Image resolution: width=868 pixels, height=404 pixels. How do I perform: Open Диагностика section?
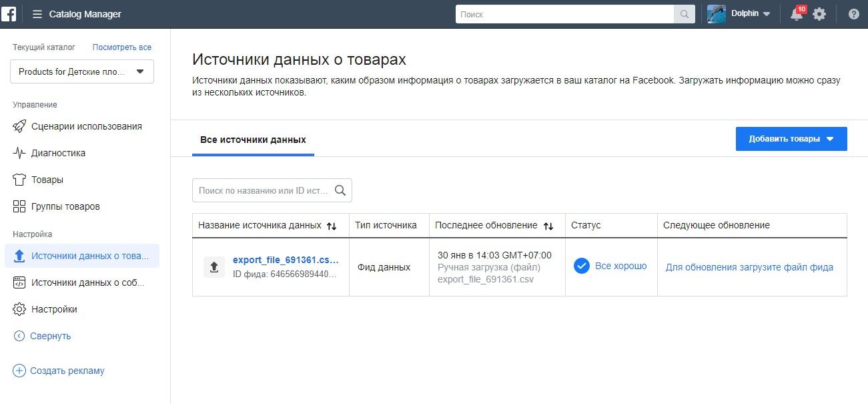pos(58,153)
